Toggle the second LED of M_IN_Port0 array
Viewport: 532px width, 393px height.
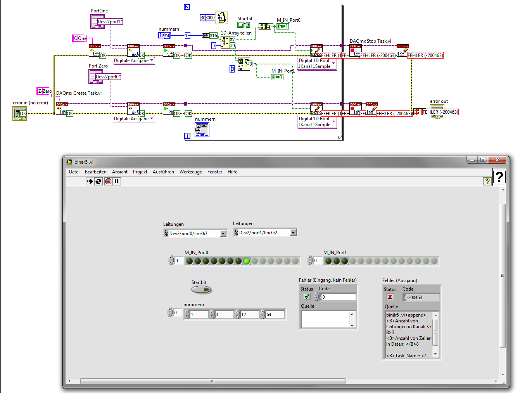coord(198,261)
